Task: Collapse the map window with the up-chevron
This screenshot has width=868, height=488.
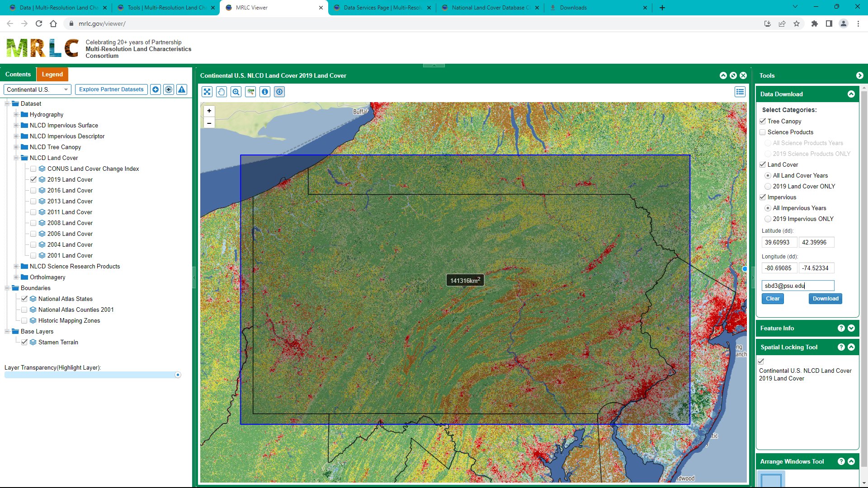Action: coord(723,75)
